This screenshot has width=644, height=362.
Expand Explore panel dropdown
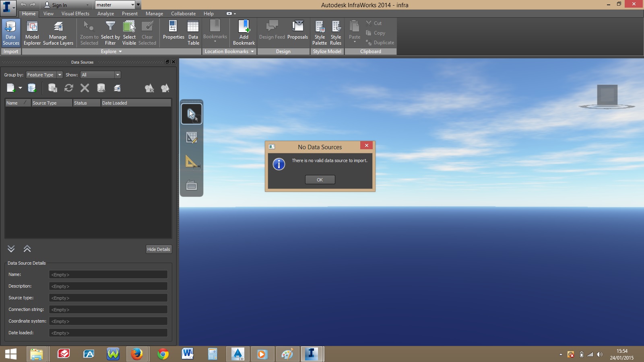click(111, 51)
